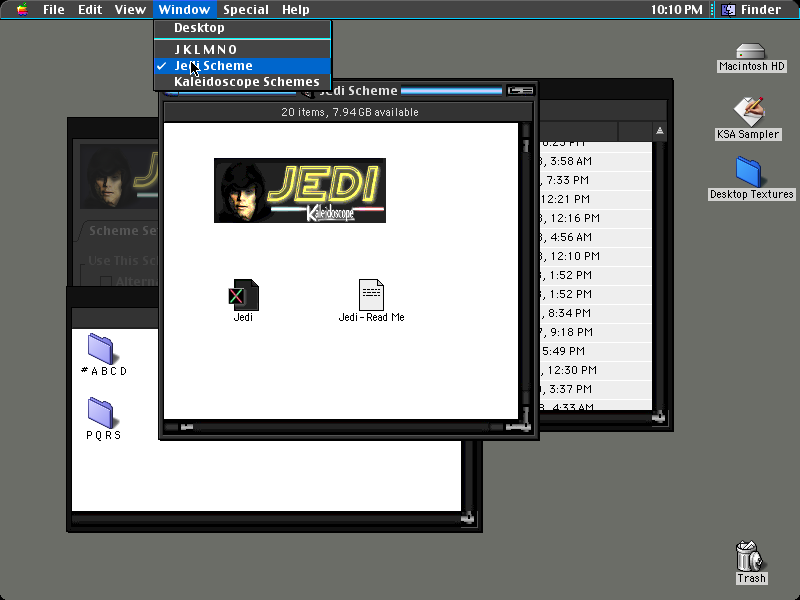Click the folder window's vertical scrollbar
The height and width of the screenshot is (600, 800).
click(x=468, y=477)
